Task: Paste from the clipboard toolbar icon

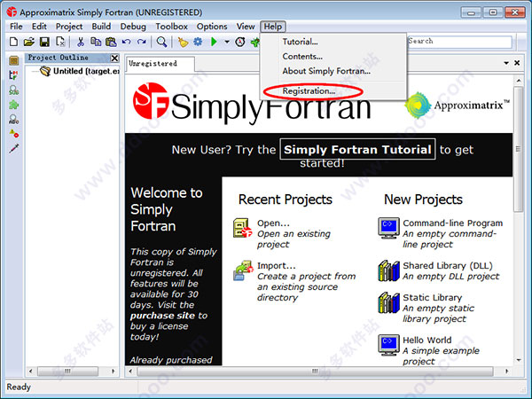Action: click(x=111, y=42)
